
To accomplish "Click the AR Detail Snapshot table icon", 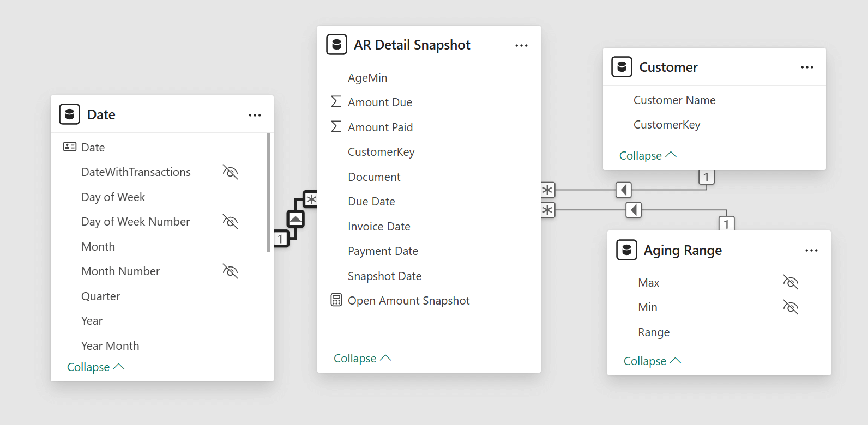I will coord(336,45).
